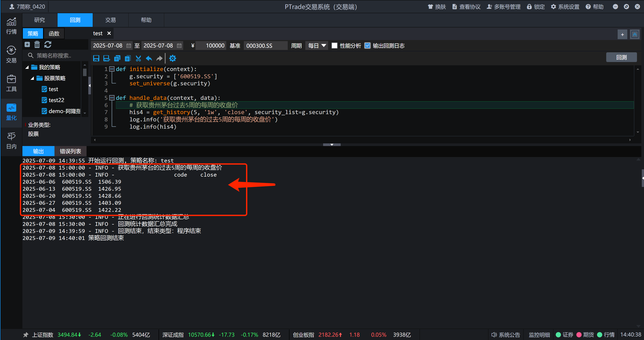Click the save strategy icon
644x340 pixels.
point(96,58)
